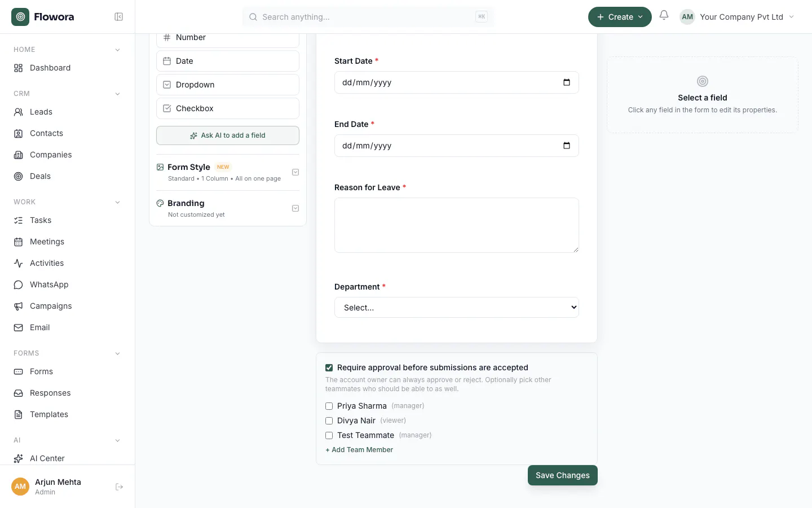Click the AM company avatar
This screenshot has width=812, height=508.
point(687,17)
